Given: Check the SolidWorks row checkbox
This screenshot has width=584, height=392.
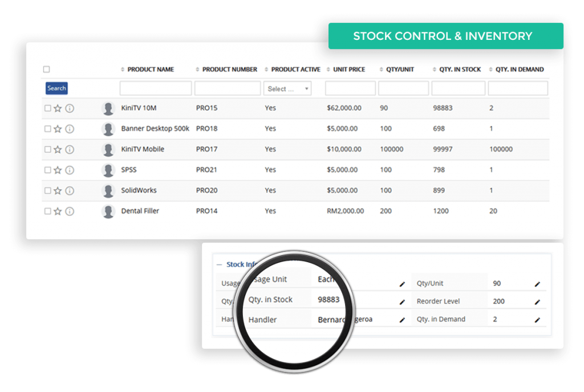Looking at the screenshot, I should (x=48, y=190).
